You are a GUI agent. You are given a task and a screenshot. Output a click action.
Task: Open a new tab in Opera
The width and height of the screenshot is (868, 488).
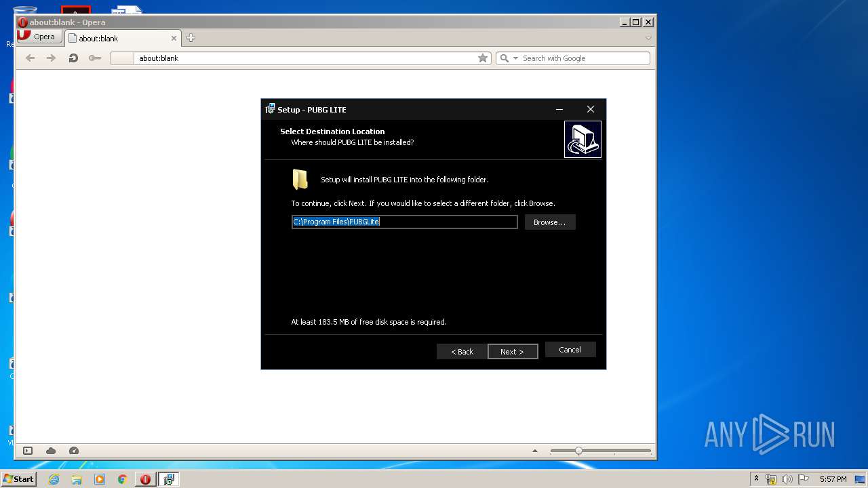tap(191, 38)
